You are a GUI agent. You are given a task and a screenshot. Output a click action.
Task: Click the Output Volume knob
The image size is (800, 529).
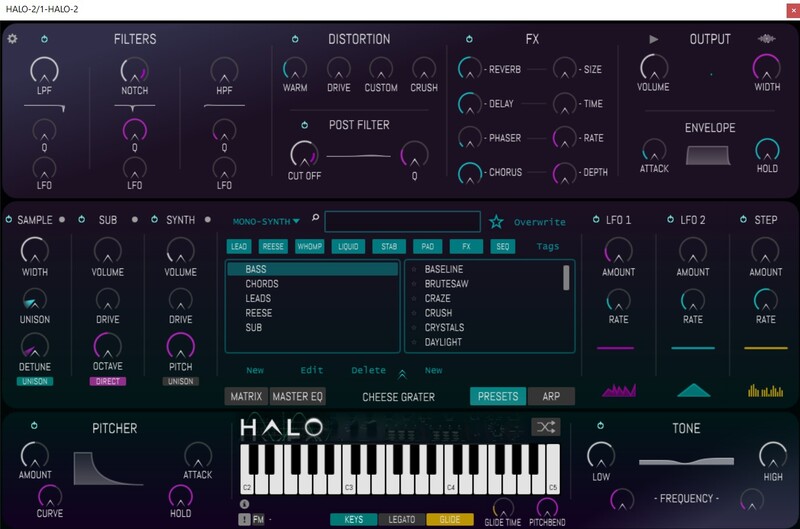tap(654, 67)
